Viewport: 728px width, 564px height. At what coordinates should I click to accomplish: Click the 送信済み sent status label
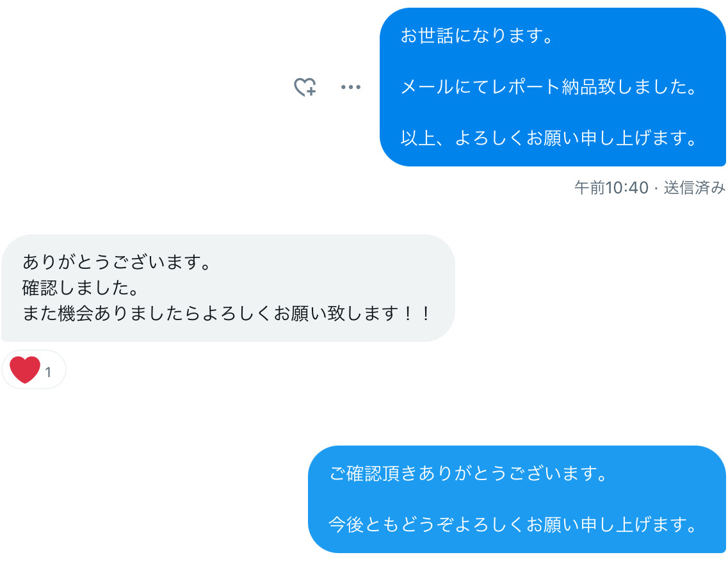point(694,188)
